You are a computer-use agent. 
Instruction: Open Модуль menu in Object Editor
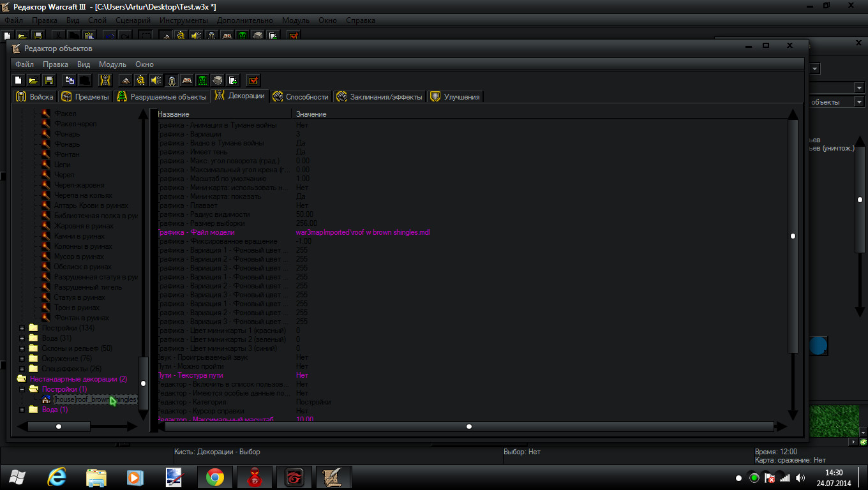pos(113,64)
